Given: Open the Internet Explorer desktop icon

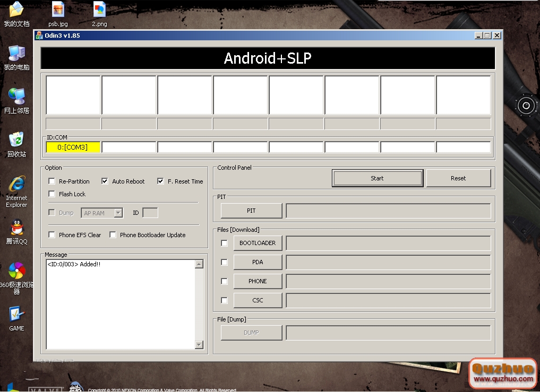Looking at the screenshot, I should coord(16,185).
